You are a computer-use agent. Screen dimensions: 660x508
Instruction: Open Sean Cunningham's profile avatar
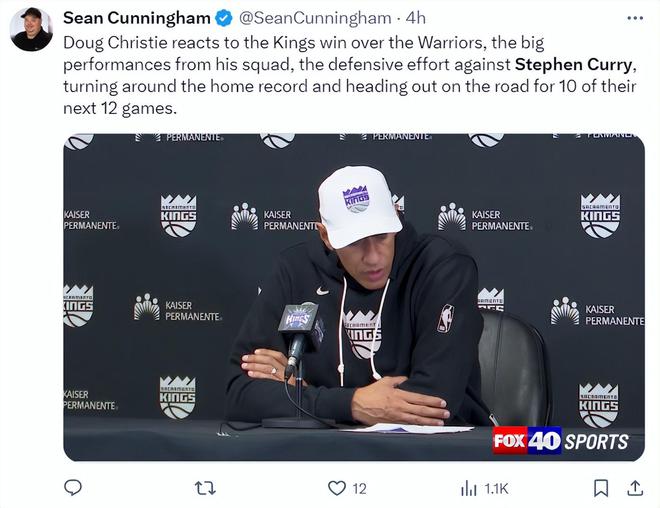coord(31,29)
